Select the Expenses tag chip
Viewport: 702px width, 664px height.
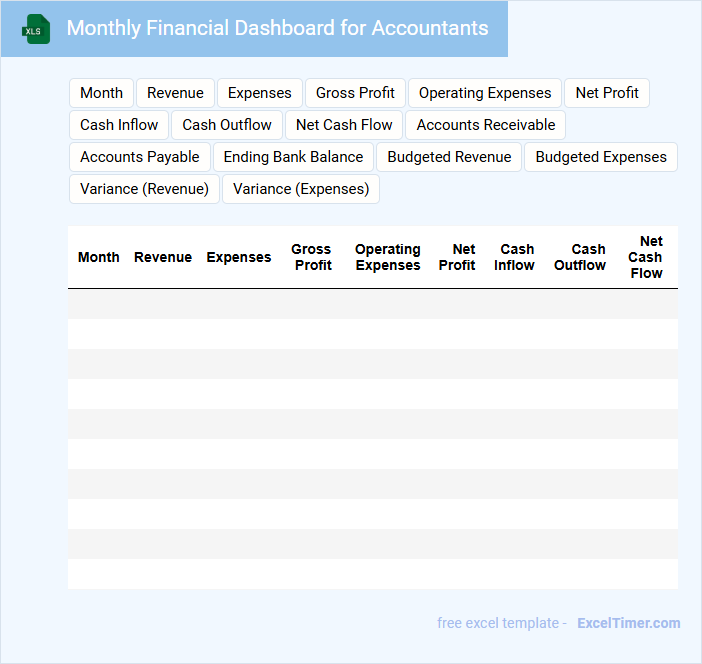pyautogui.click(x=259, y=93)
